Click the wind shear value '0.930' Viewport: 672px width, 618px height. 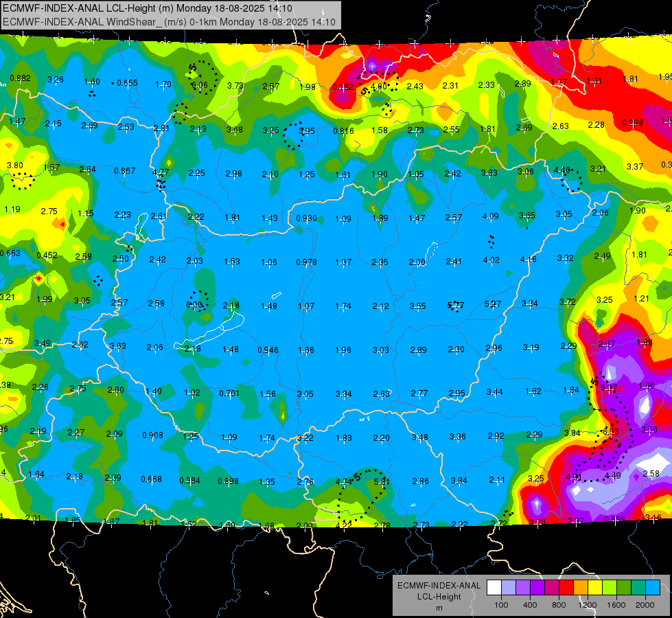pos(306,218)
